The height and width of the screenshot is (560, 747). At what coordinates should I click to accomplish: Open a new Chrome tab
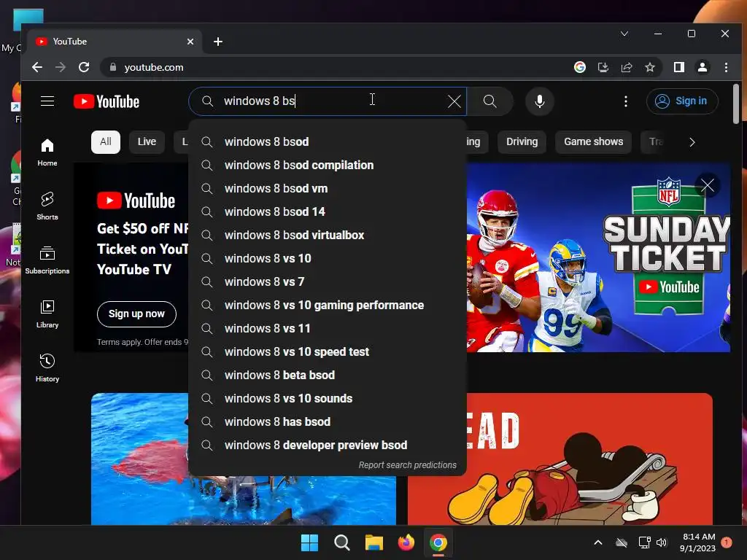point(217,42)
